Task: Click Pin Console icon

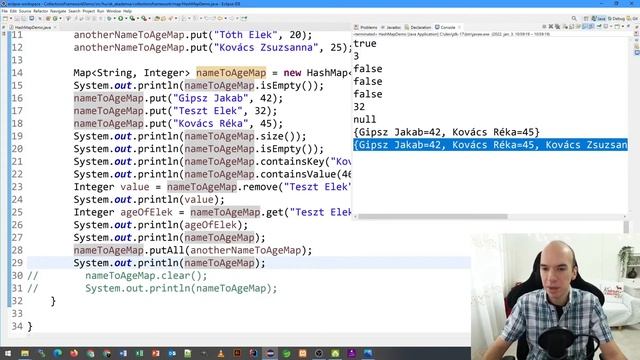Action: (x=599, y=26)
